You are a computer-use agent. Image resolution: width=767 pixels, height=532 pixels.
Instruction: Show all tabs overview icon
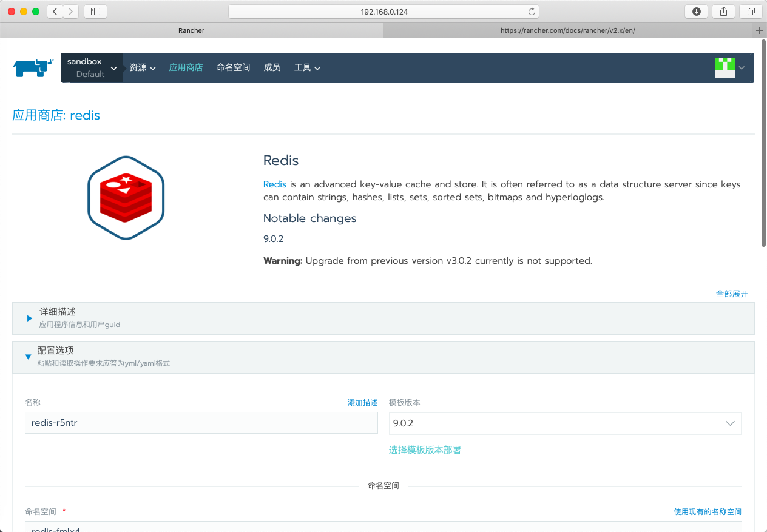point(751,11)
